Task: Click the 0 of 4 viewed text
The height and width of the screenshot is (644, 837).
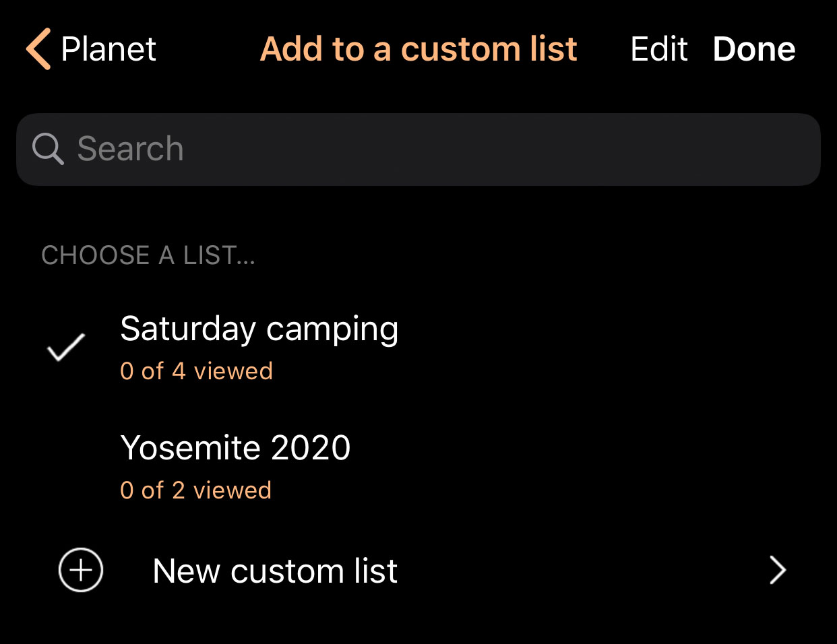Action: [x=196, y=371]
